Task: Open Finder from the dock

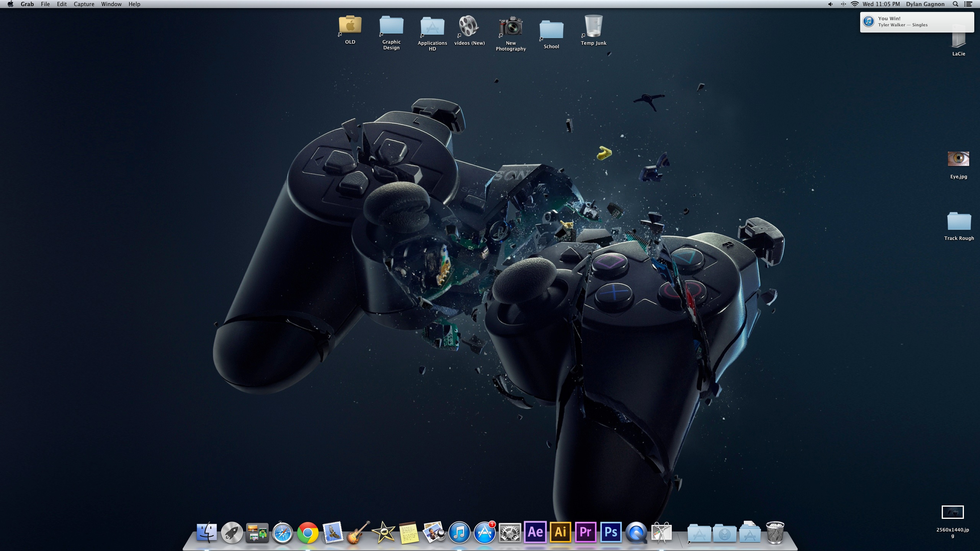Action: pos(207,532)
